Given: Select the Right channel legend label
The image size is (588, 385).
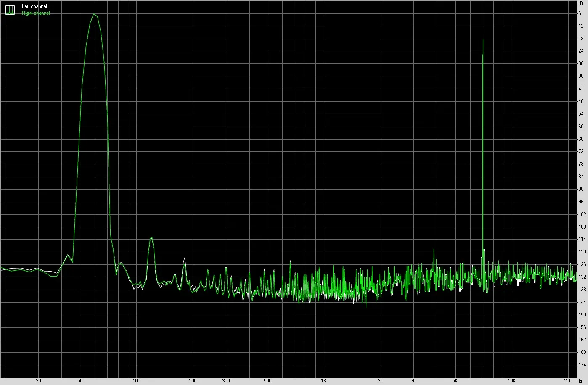Looking at the screenshot, I should 36,13.
